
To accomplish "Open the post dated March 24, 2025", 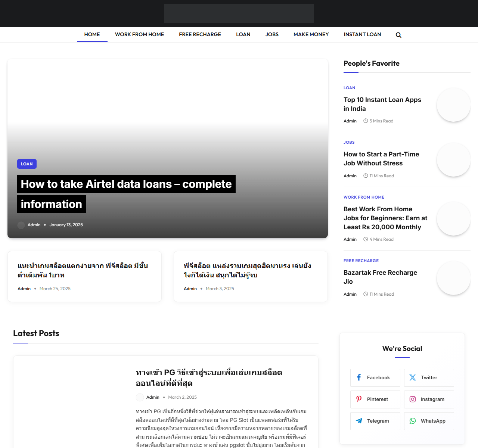I will click(83, 270).
